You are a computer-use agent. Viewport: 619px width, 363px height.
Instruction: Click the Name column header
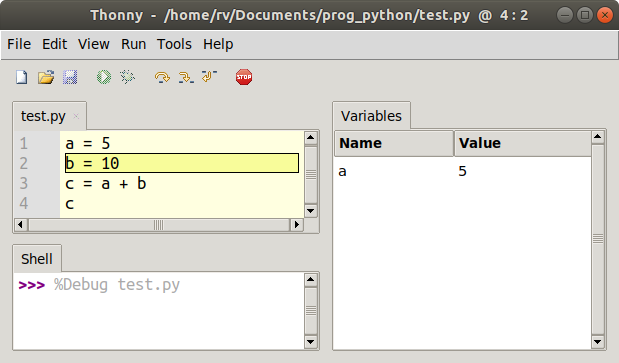point(394,143)
